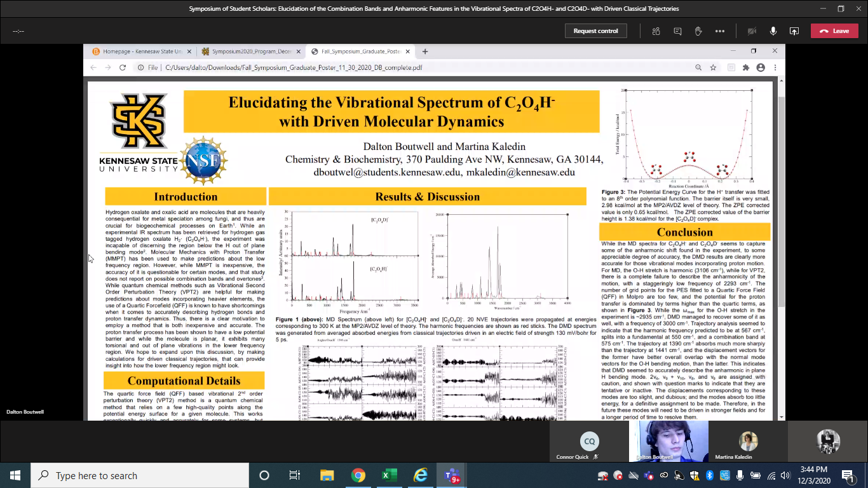The width and height of the screenshot is (868, 488).
Task: Open more actions ellipsis menu
Action: click(x=719, y=31)
